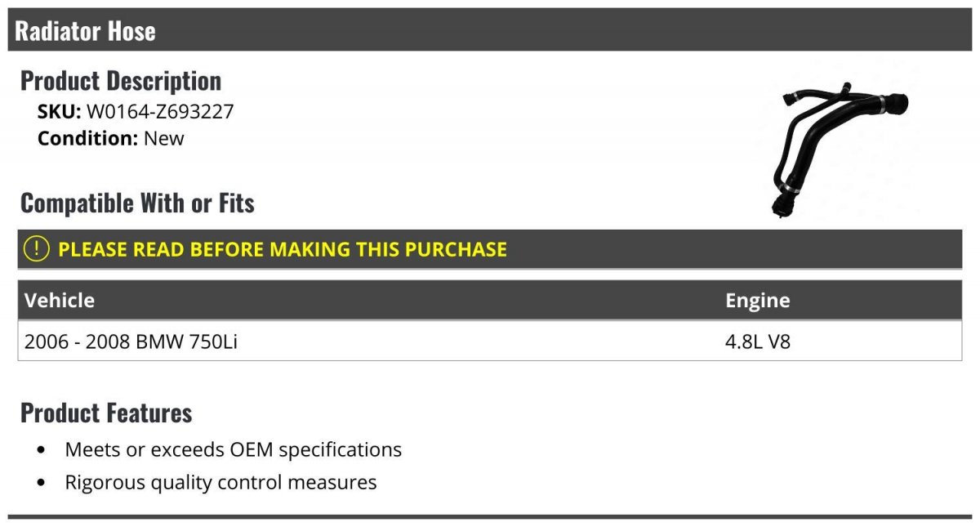Click Meets or exceeds OEM specifications bullet
This screenshot has height=527, width=980.
pyautogui.click(x=234, y=449)
